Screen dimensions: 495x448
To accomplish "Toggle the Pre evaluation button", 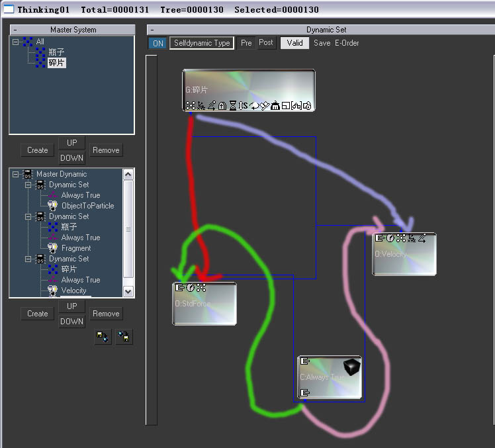I will click(246, 43).
